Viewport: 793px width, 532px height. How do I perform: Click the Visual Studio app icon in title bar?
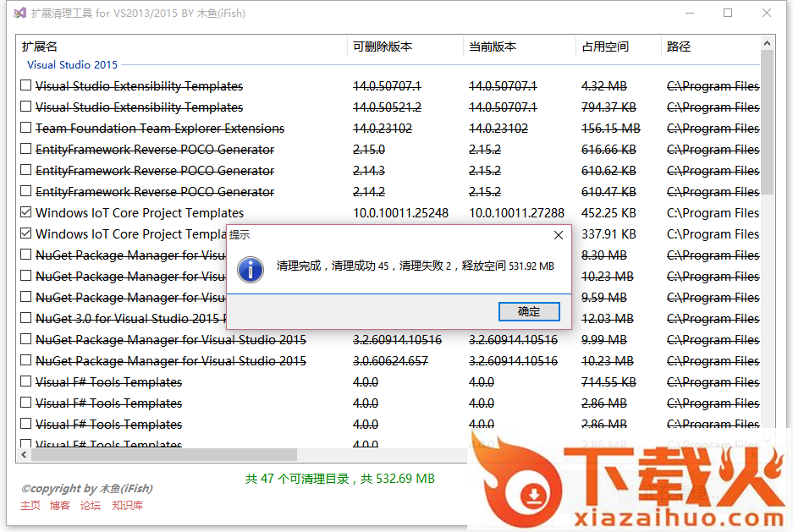pos(19,14)
